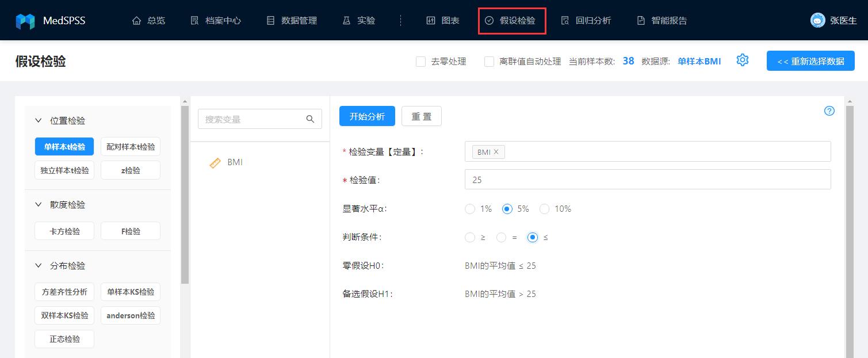Collapse the 分布检验 section

39,265
